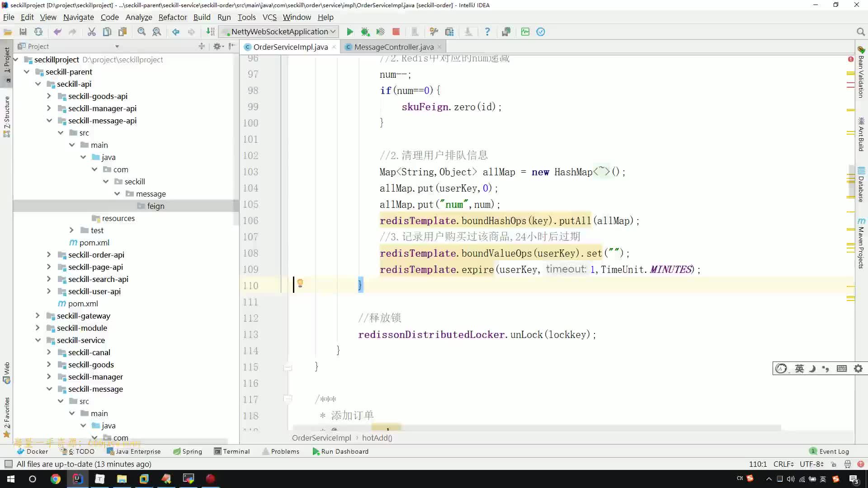The image size is (868, 488).
Task: Toggle the file read-only lock icon in the status bar
Action: pos(834,464)
